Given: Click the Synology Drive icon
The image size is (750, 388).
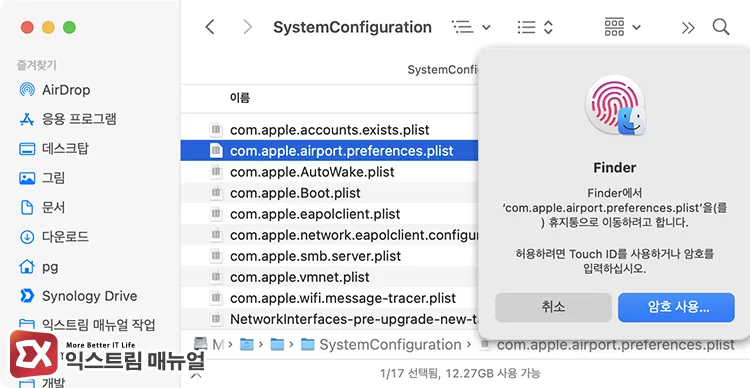Looking at the screenshot, I should tap(27, 296).
